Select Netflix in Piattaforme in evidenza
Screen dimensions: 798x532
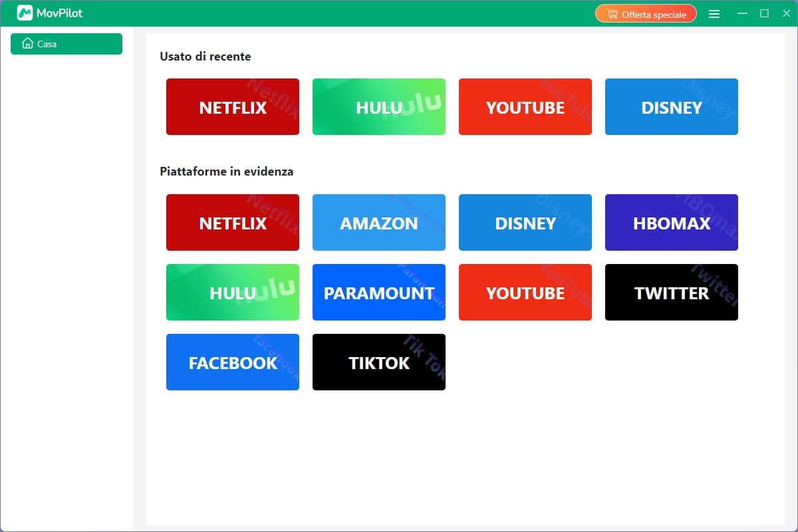(x=233, y=223)
